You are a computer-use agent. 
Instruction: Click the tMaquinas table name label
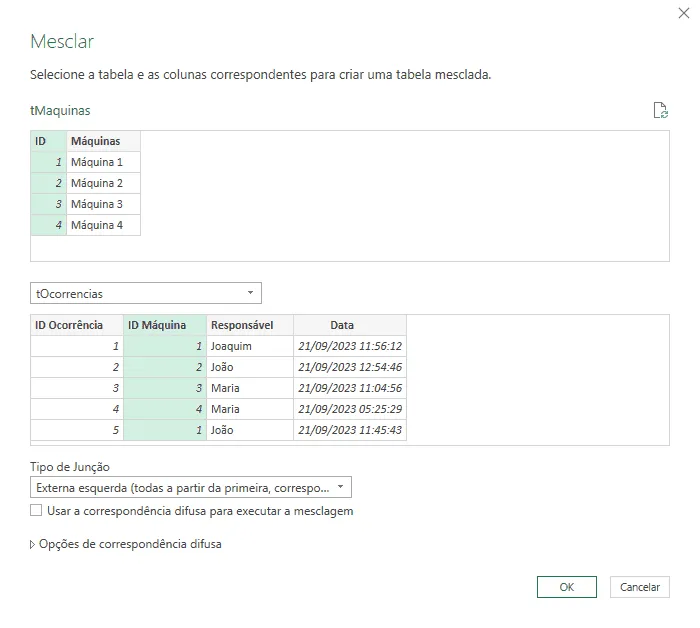pyautogui.click(x=60, y=110)
